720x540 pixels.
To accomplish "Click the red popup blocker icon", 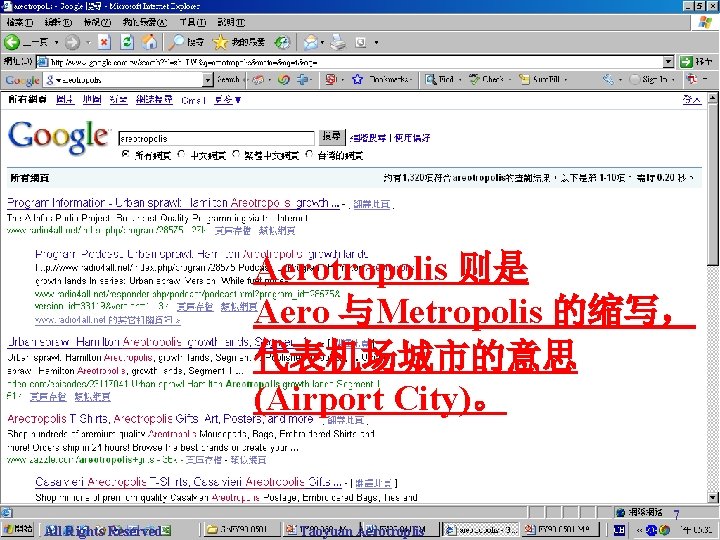I will coord(331,79).
